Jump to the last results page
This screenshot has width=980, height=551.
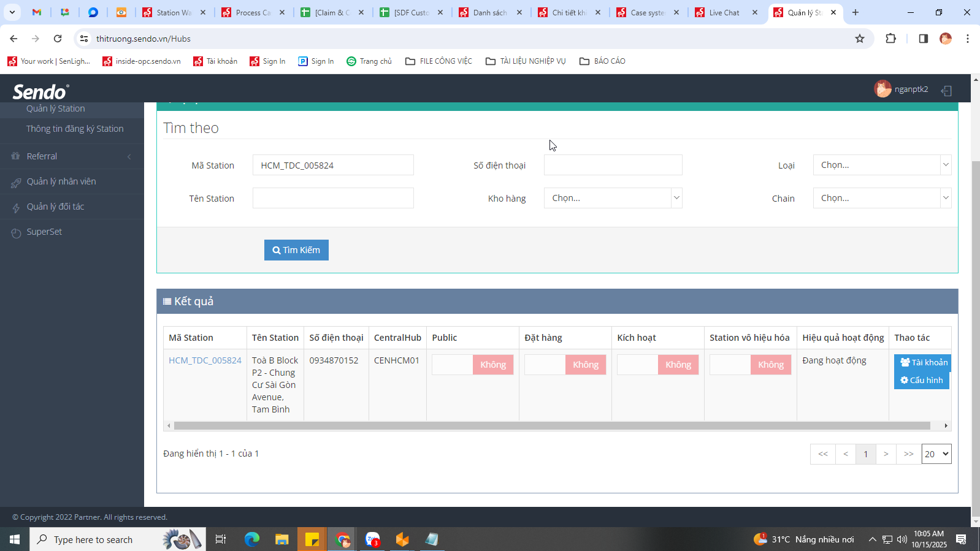[x=908, y=454]
